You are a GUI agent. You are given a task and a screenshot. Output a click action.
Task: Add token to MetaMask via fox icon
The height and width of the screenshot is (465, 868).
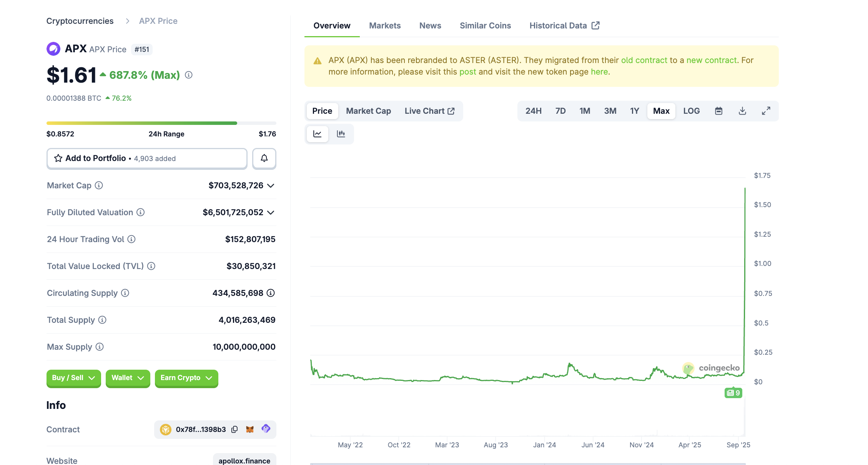250,429
